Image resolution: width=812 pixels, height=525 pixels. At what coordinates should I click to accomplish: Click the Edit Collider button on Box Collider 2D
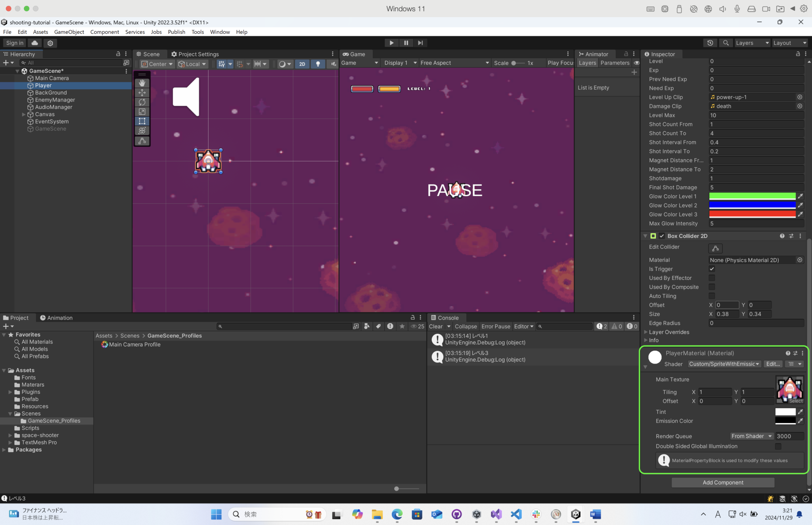[x=716, y=248]
